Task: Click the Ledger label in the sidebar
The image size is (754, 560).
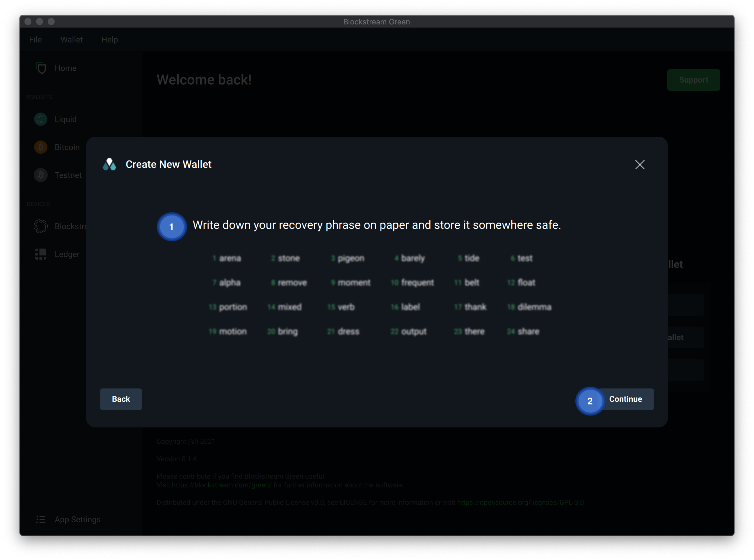Action: click(x=67, y=254)
